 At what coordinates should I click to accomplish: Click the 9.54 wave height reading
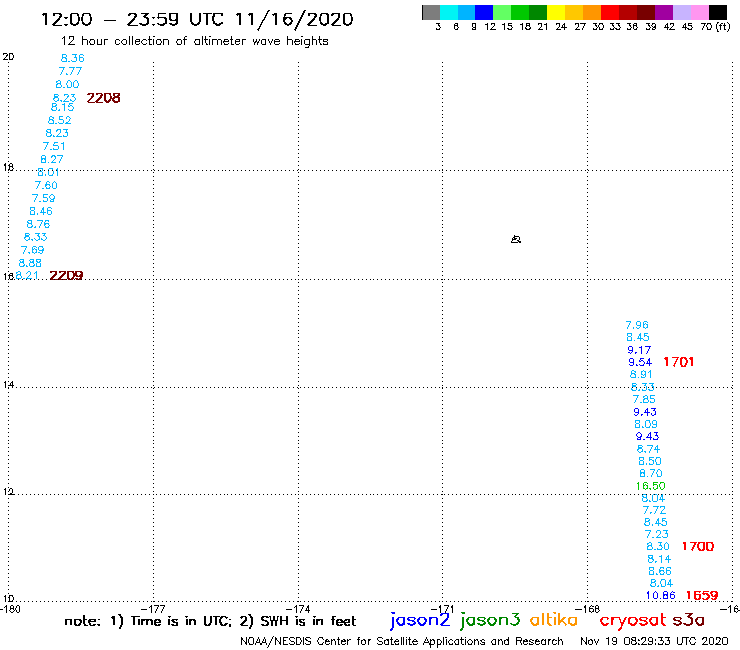(640, 363)
